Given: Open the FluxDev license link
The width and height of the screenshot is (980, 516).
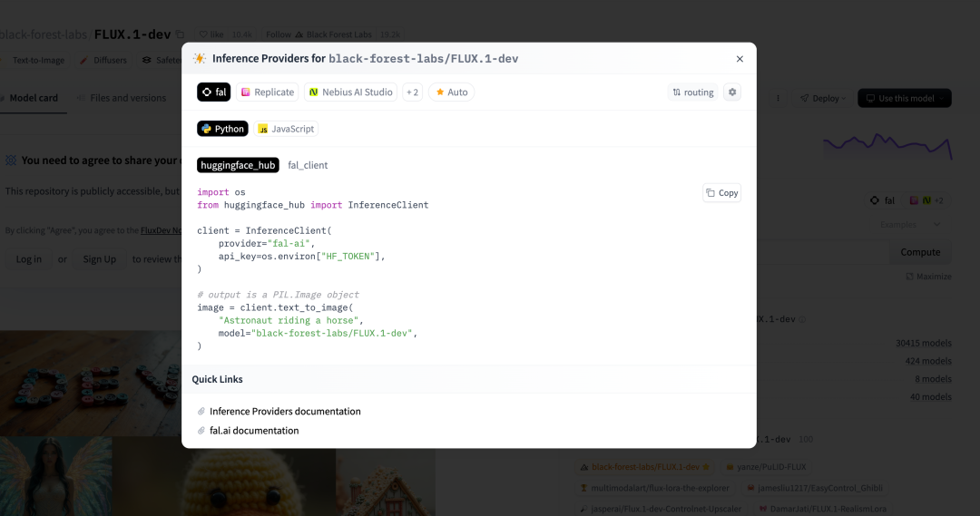Looking at the screenshot, I should pos(161,230).
